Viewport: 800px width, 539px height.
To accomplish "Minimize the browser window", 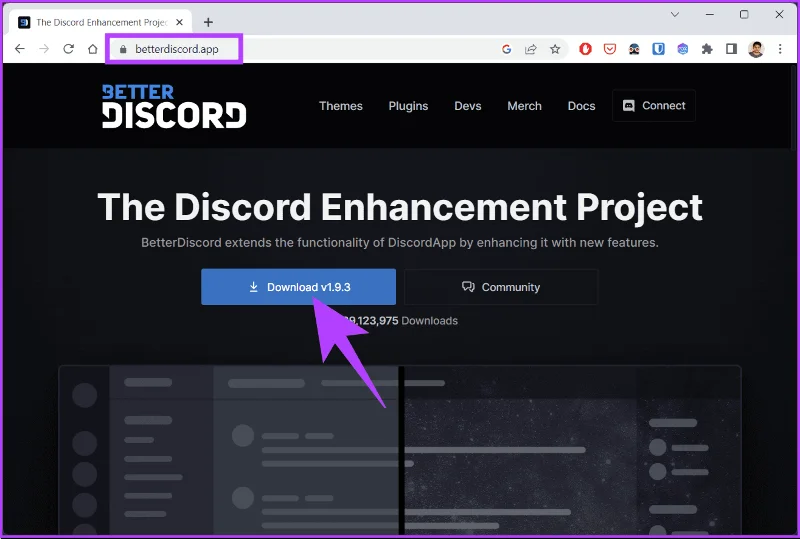I will pyautogui.click(x=710, y=14).
